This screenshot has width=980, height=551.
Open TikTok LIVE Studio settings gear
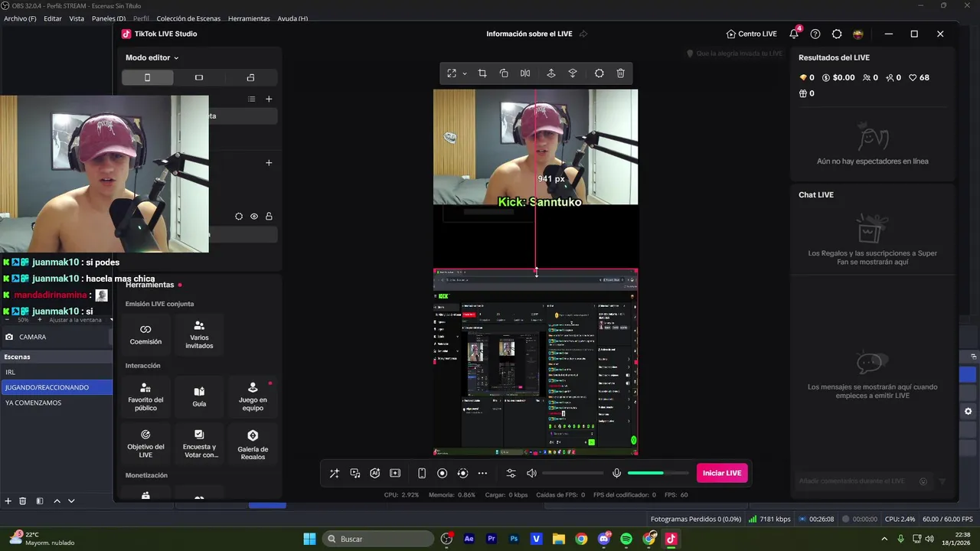pos(837,34)
